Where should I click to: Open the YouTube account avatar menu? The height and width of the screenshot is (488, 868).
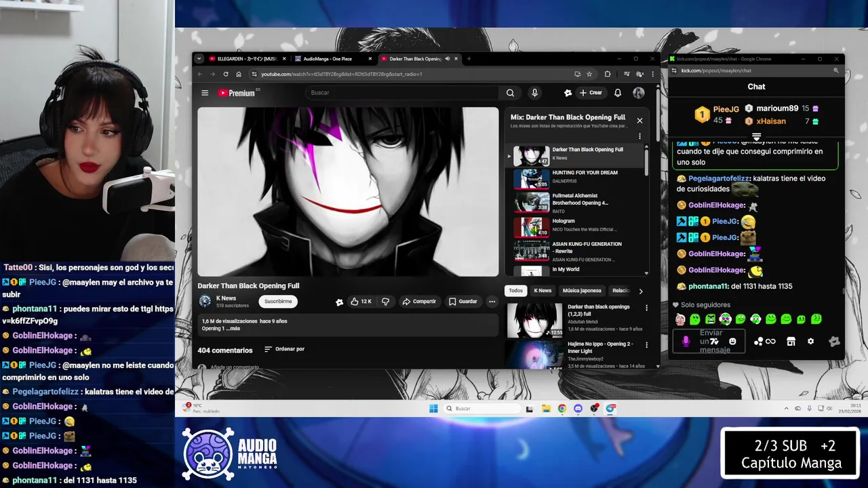(x=639, y=93)
